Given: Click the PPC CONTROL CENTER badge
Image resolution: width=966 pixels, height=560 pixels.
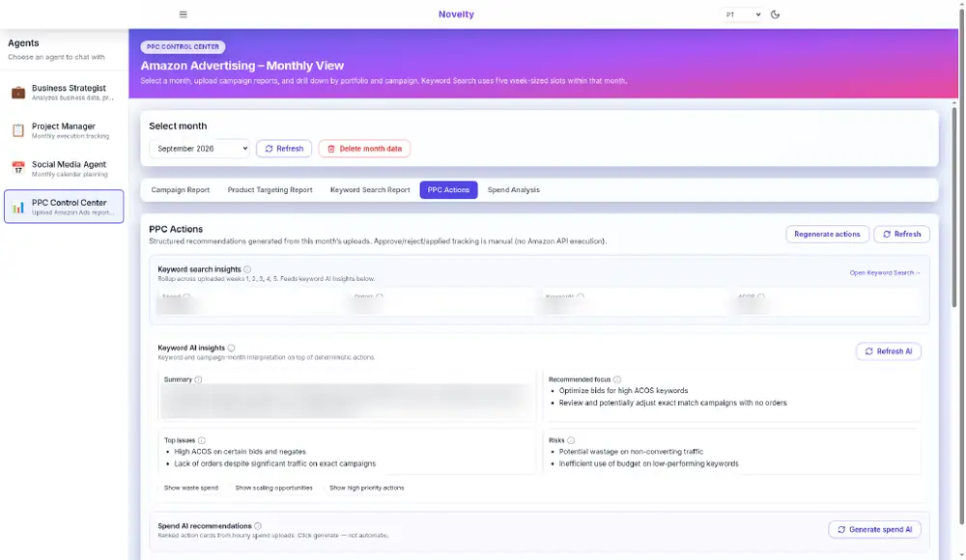Looking at the screenshot, I should (x=183, y=46).
